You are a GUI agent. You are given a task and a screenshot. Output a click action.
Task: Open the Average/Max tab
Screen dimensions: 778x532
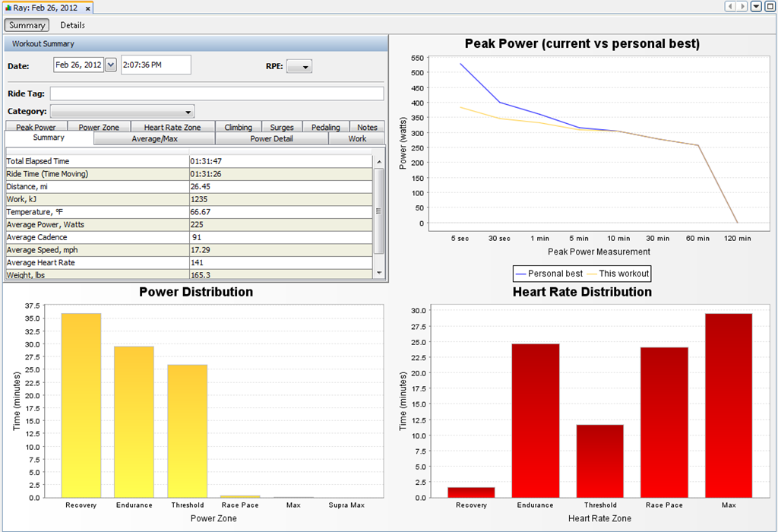[x=154, y=138]
